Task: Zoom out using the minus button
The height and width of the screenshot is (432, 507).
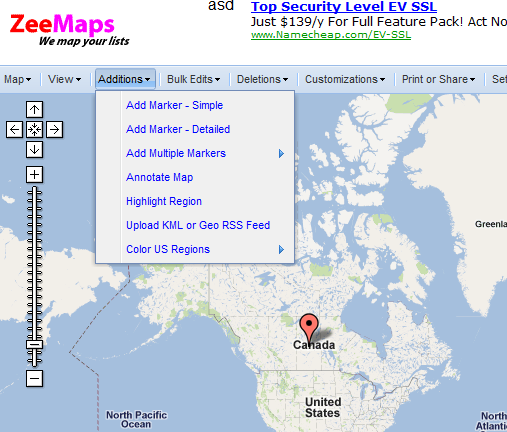Action: click(34, 379)
